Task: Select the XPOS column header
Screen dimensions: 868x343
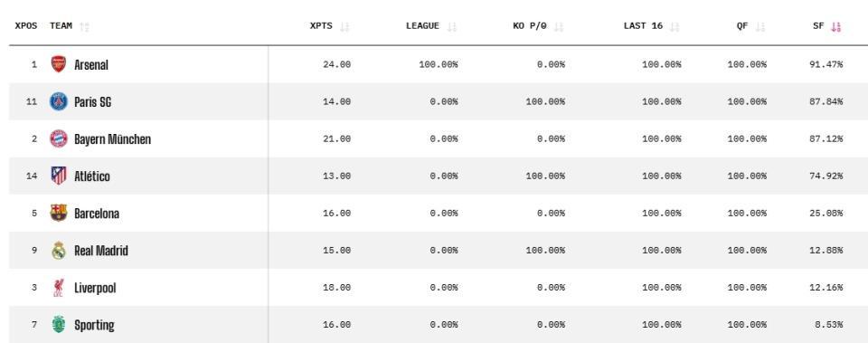Action: coord(26,25)
